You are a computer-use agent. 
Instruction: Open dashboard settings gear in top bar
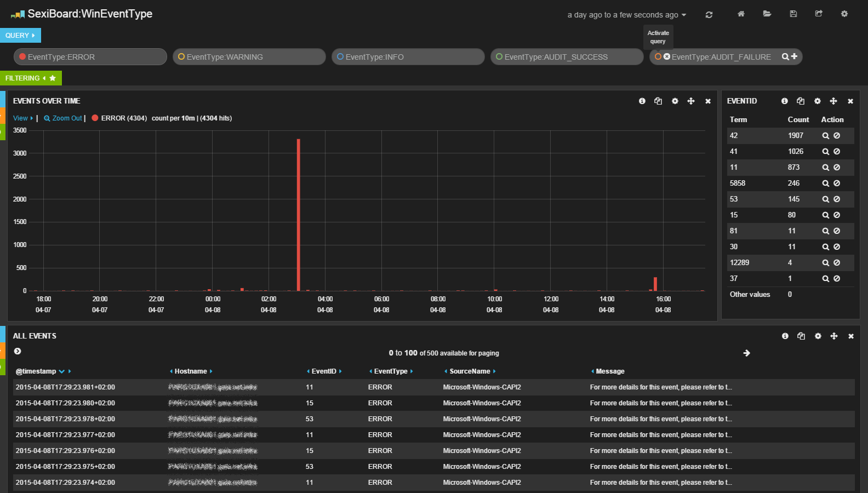pyautogui.click(x=844, y=14)
